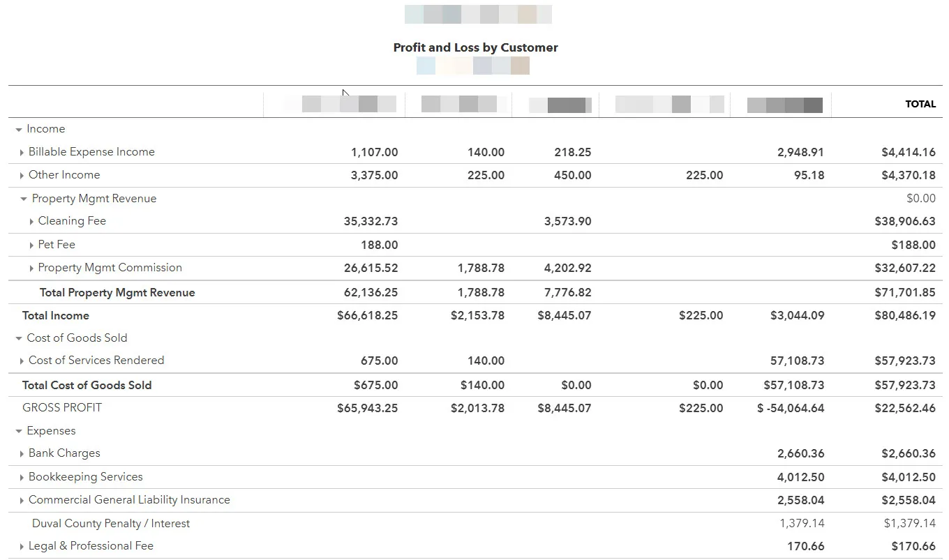Expand the Pet Fee row
The image size is (949, 560).
31,245
